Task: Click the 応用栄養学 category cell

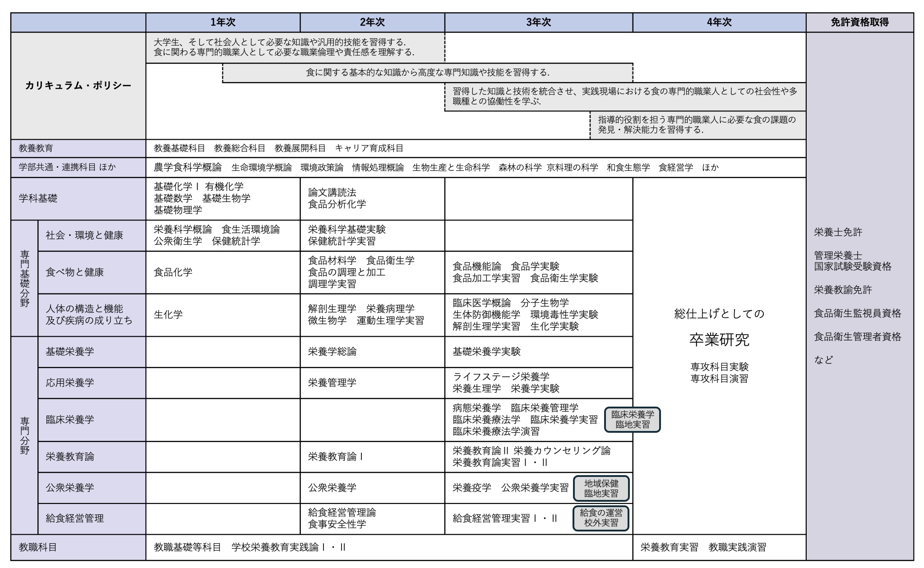Action: [92, 383]
